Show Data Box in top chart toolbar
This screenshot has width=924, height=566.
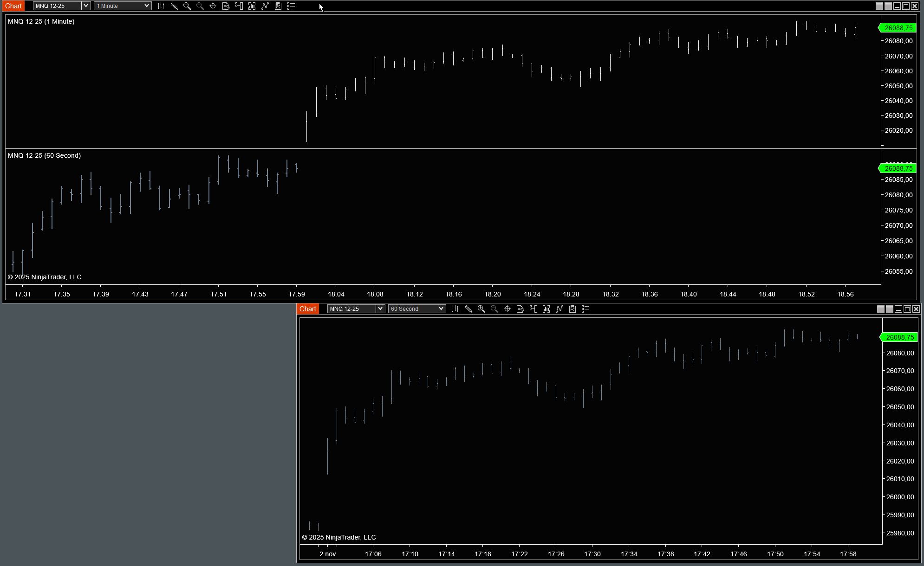226,6
